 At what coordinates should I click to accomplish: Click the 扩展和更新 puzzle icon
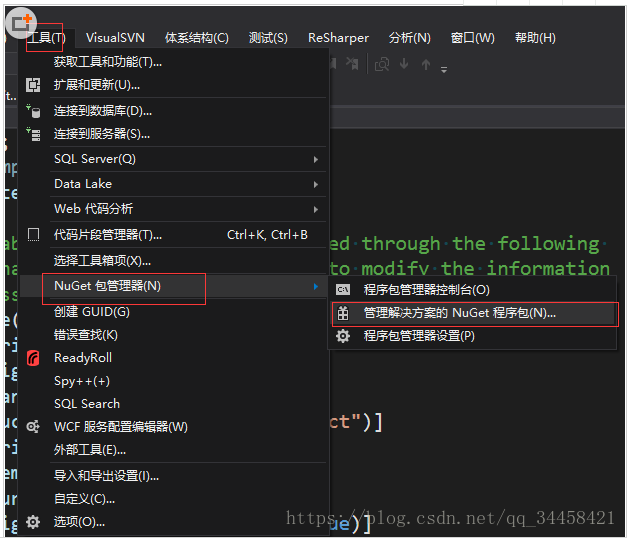coord(33,85)
